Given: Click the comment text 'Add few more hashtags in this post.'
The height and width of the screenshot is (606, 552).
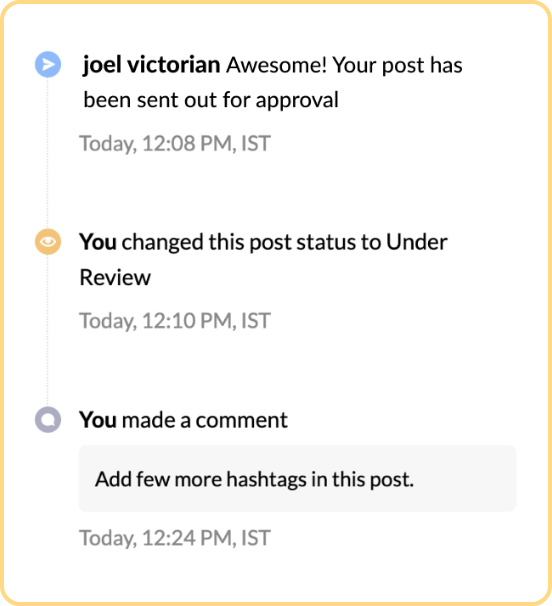Looking at the screenshot, I should point(254,480).
